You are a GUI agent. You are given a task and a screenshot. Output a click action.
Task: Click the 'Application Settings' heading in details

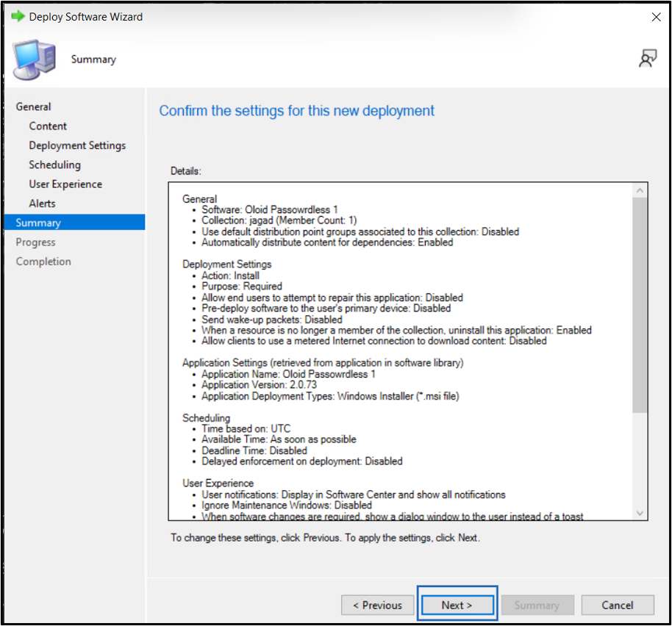(x=323, y=363)
